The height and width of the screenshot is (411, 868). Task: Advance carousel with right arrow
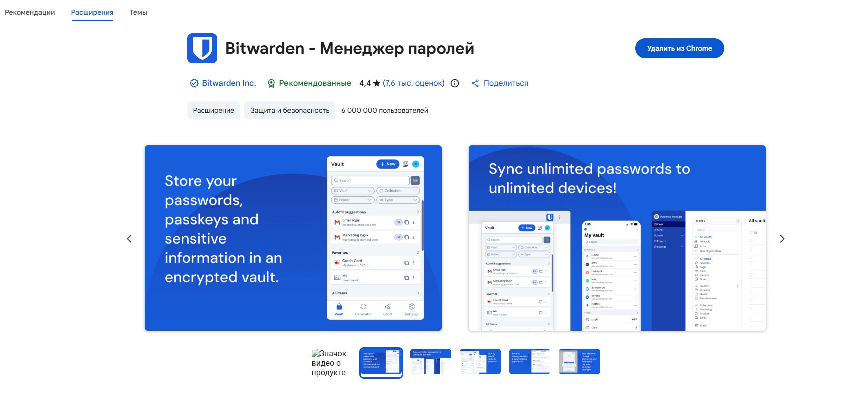(782, 239)
